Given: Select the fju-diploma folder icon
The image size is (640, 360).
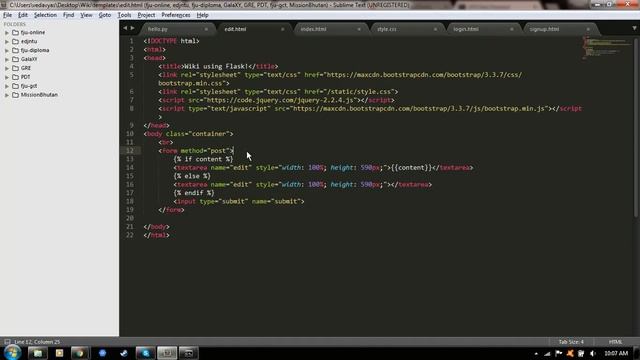Looking at the screenshot, I should click(16, 50).
